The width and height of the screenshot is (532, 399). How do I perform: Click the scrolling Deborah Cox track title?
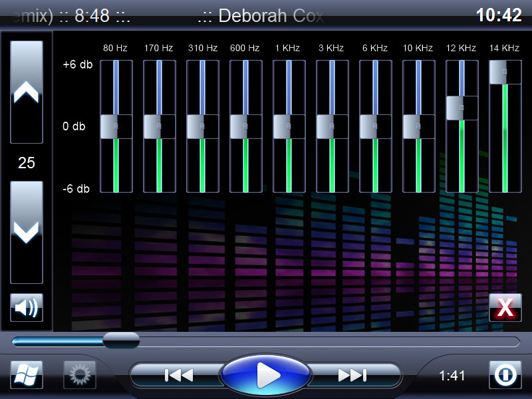point(261,15)
